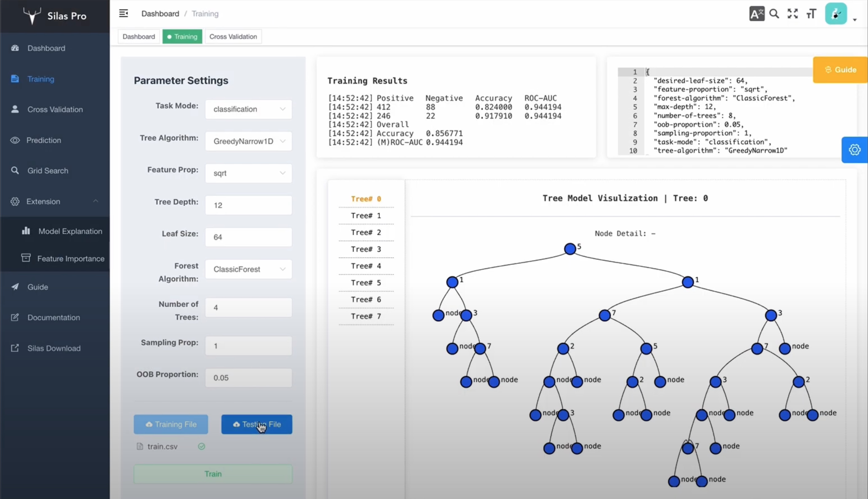
Task: Switch to the Cross Validation page tab
Action: (233, 36)
